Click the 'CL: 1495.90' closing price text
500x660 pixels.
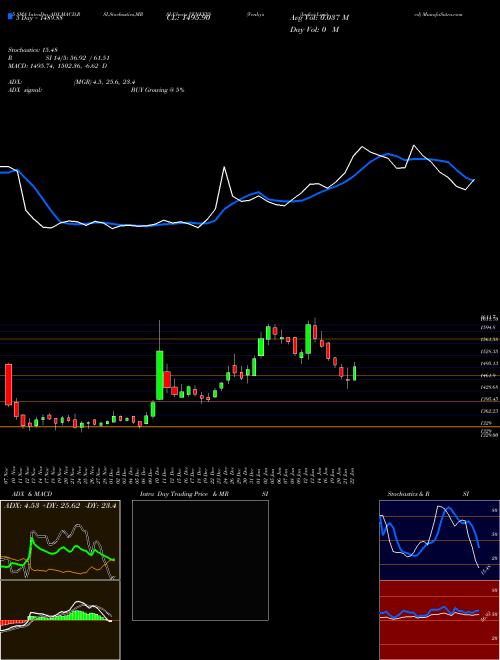189,18
